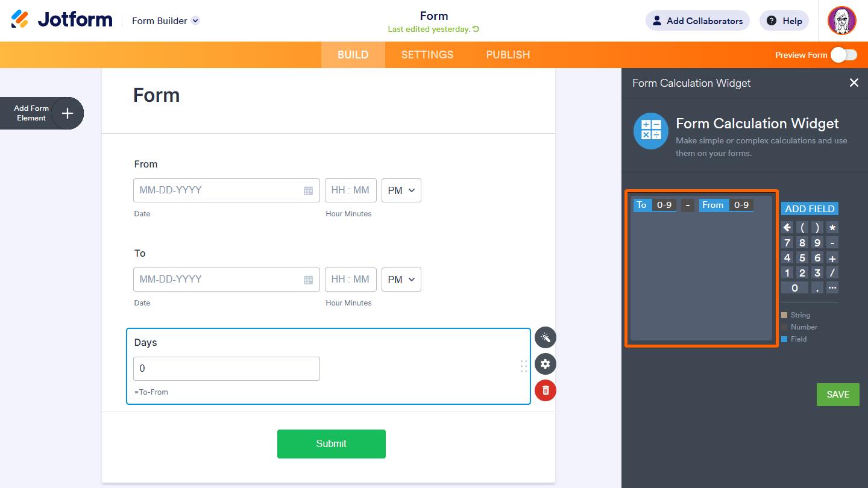Open properties gear icon for Days field
Screen dimensions: 868x488
pyautogui.click(x=546, y=364)
